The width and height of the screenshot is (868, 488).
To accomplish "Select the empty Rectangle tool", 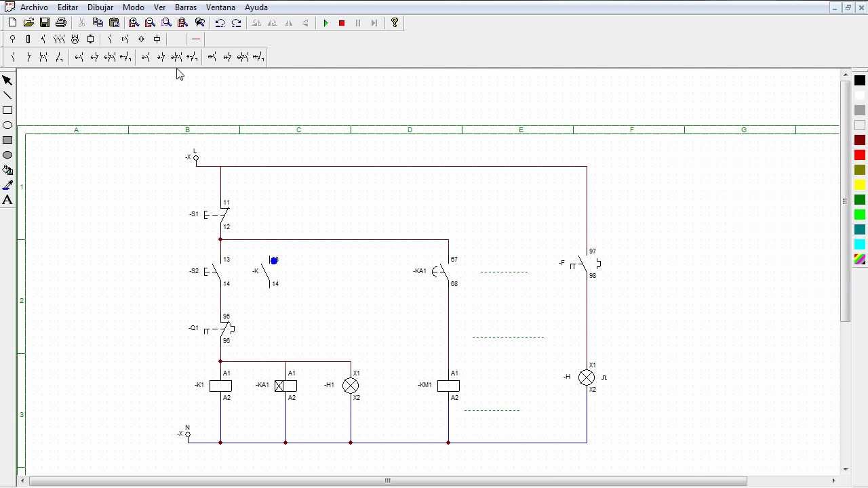I will [x=7, y=110].
